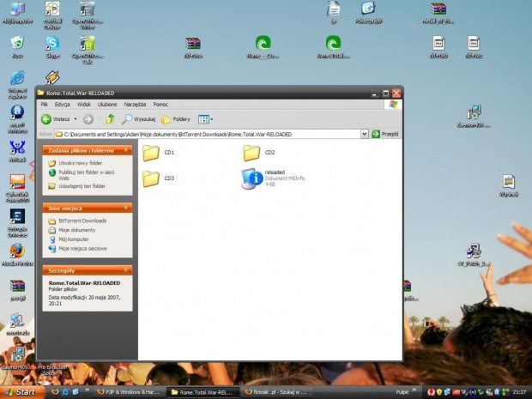532x399 pixels.
Task: Launch Internet Explorer from Quick Launch
Action: [x=65, y=392]
